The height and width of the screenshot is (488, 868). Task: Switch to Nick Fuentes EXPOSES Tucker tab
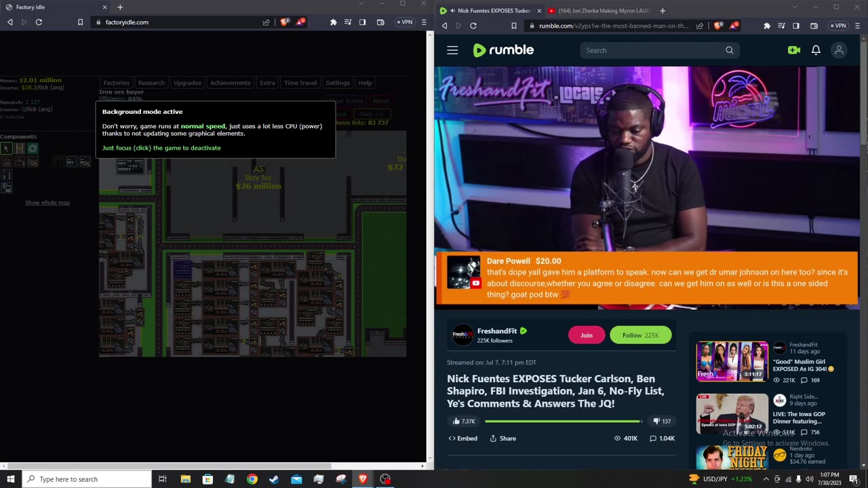[x=490, y=11]
